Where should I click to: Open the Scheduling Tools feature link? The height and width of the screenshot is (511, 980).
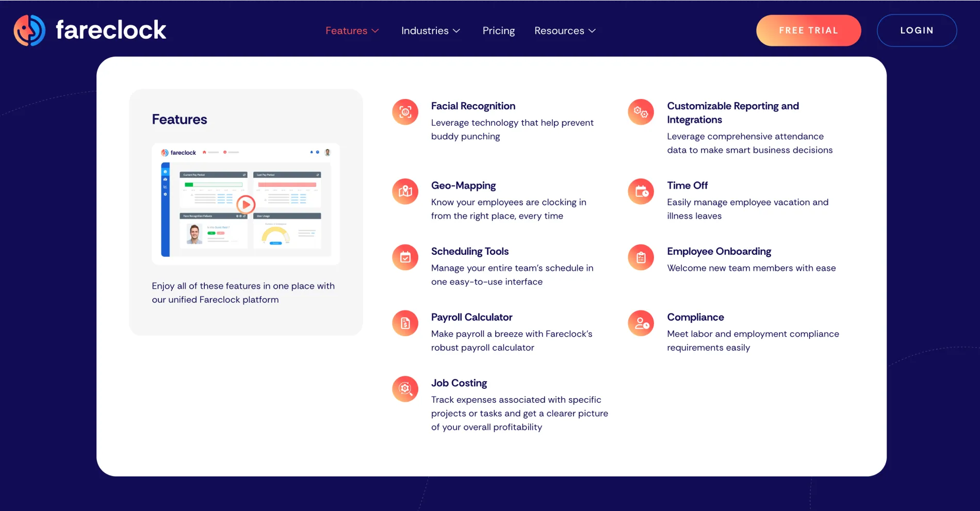pos(470,251)
